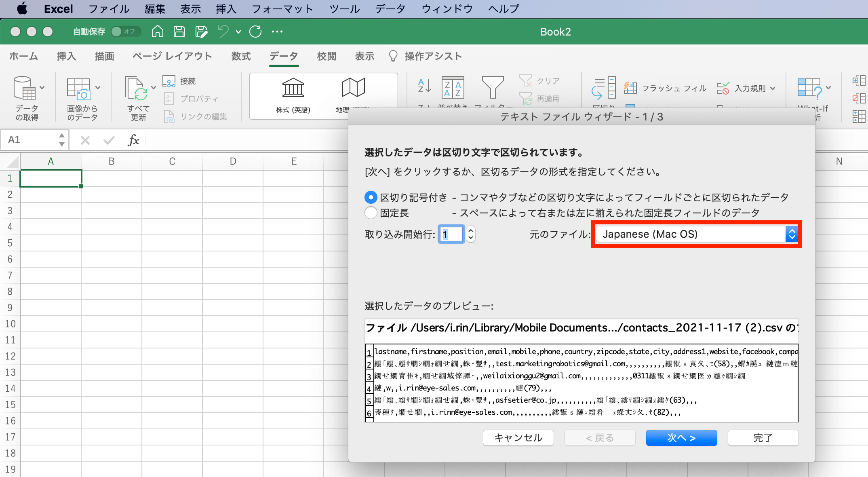Click the Data from Picture (画像からのデータ) icon

79,89
